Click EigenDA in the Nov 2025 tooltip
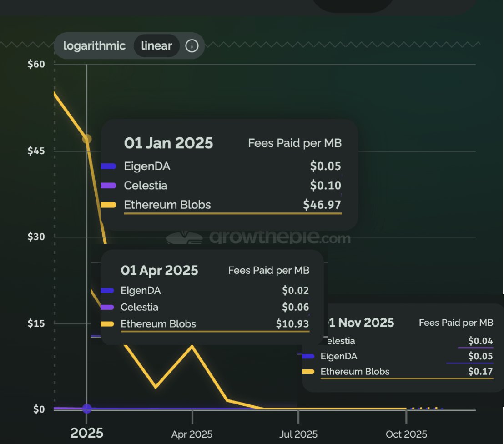The width and height of the screenshot is (504, 444). (x=339, y=356)
